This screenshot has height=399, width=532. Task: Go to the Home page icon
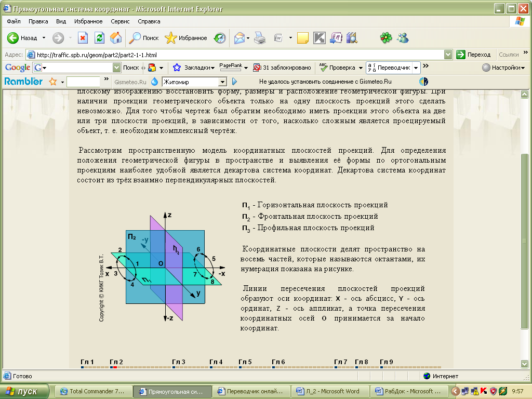[116, 38]
